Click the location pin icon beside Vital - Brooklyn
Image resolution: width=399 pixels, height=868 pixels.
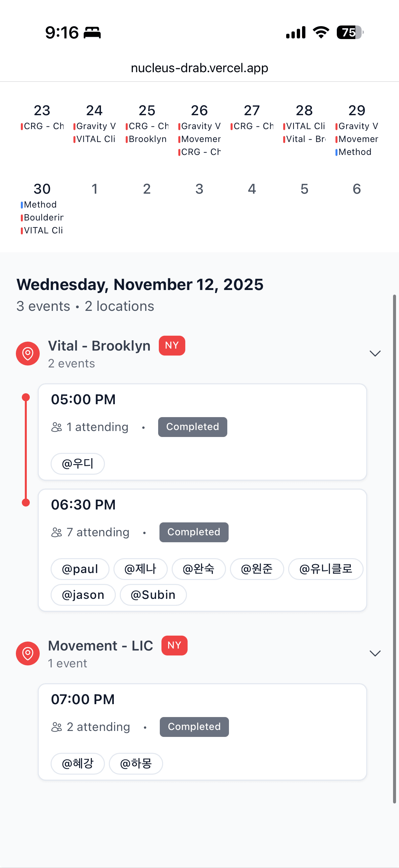(x=27, y=354)
